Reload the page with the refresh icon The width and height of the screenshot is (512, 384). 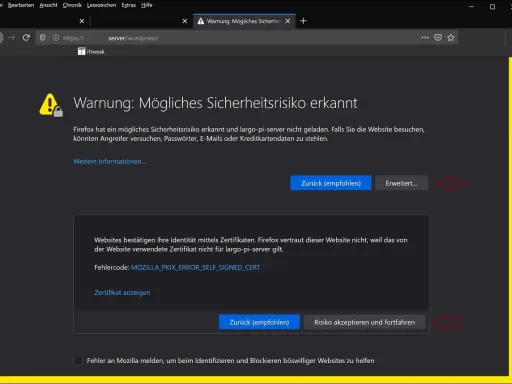[x=26, y=38]
